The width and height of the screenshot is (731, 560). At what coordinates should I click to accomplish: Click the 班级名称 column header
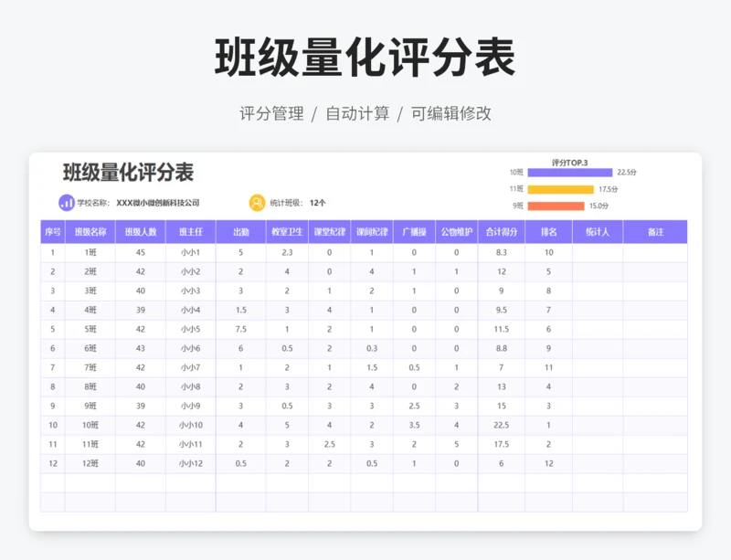coord(90,232)
